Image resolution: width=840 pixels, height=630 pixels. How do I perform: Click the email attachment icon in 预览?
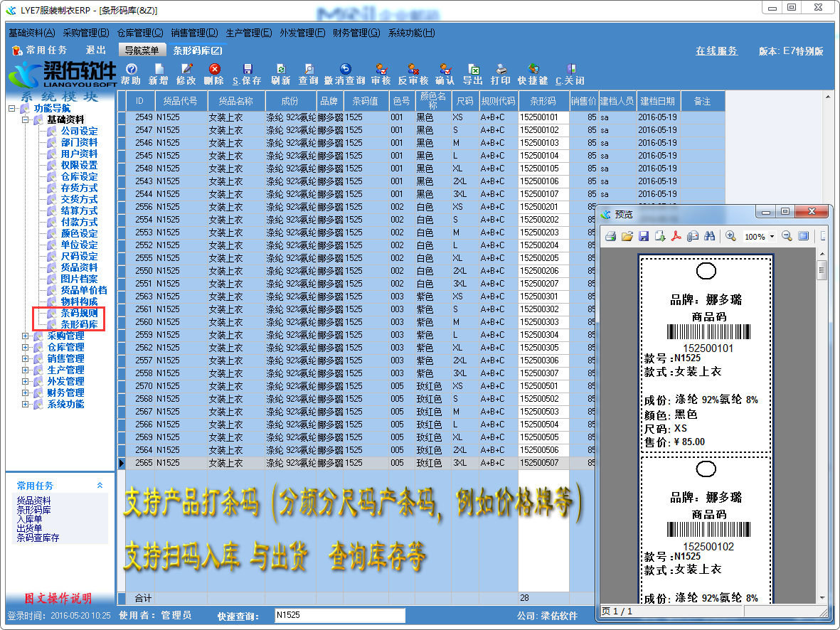[693, 236]
